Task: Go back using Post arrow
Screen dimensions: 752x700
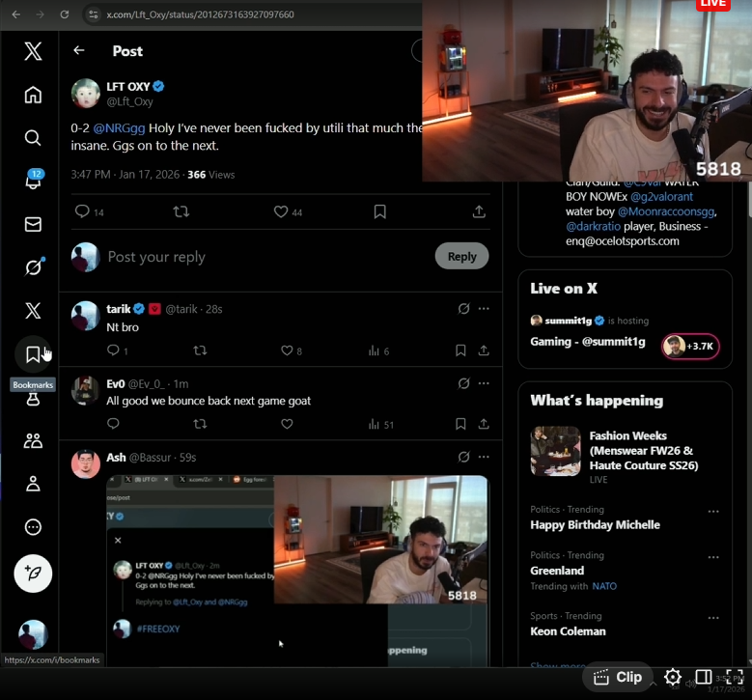Action: tap(79, 50)
